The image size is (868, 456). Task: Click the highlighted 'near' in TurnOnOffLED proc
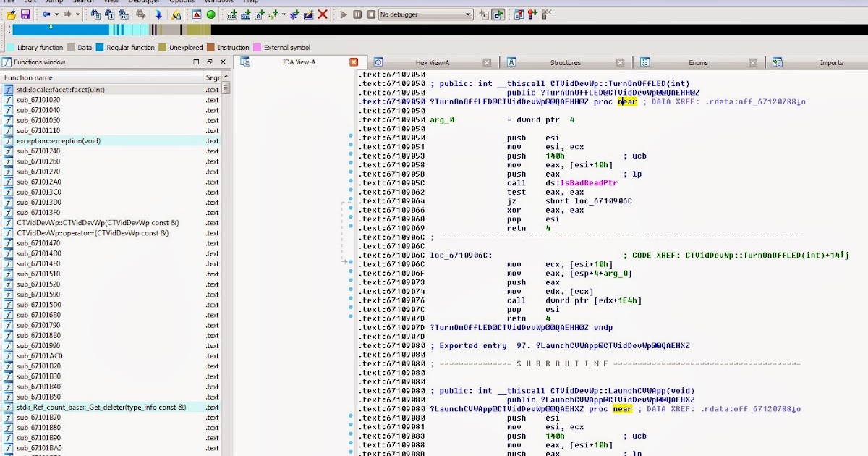click(627, 102)
